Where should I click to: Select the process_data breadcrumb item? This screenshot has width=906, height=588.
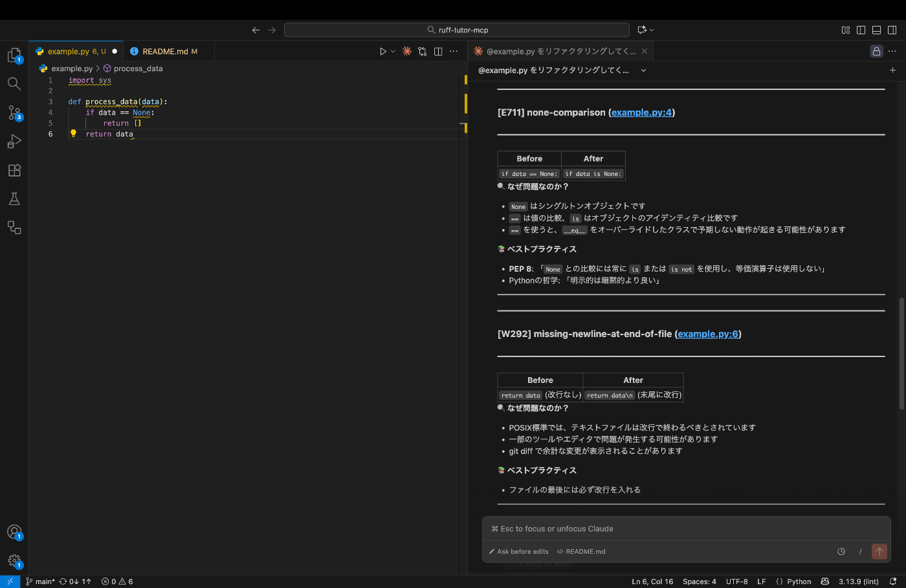137,68
